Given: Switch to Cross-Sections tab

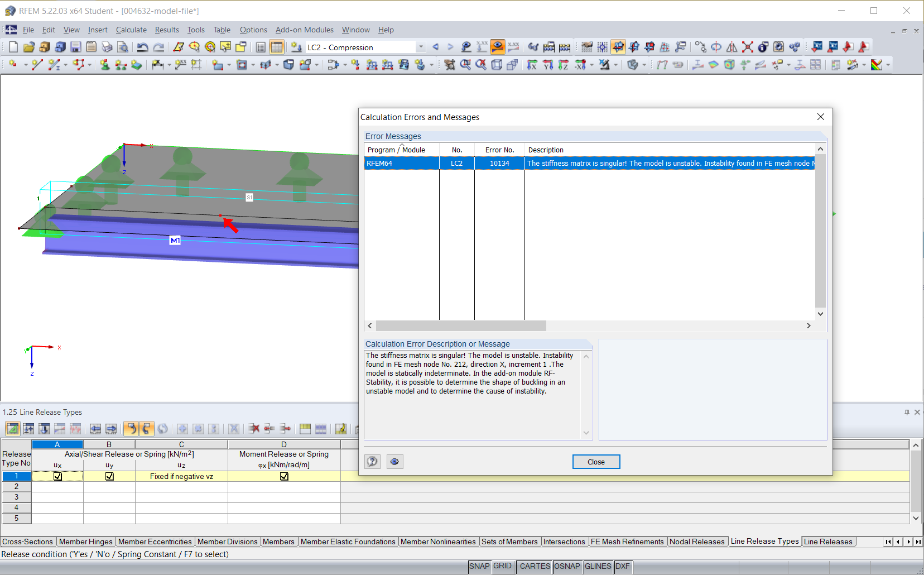Looking at the screenshot, I should [27, 542].
